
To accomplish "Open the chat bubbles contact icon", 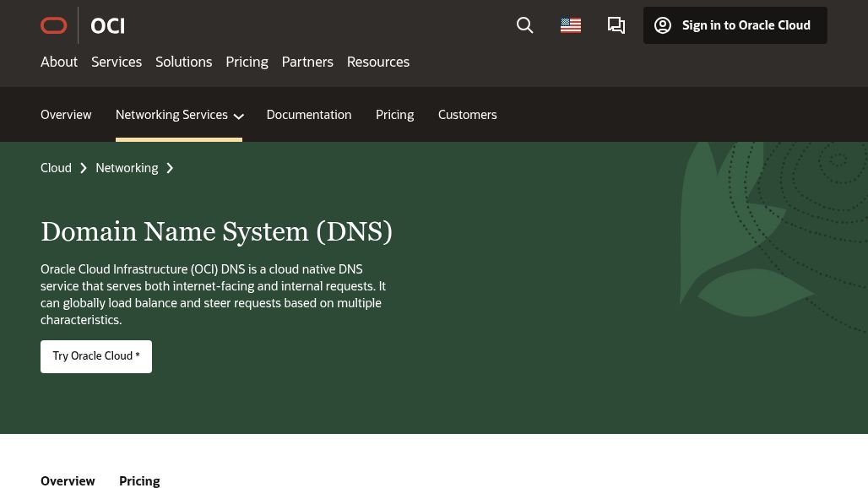I will pos(616,26).
